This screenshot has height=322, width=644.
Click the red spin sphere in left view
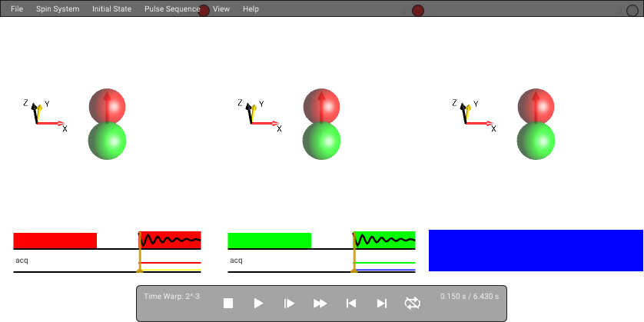(x=107, y=106)
